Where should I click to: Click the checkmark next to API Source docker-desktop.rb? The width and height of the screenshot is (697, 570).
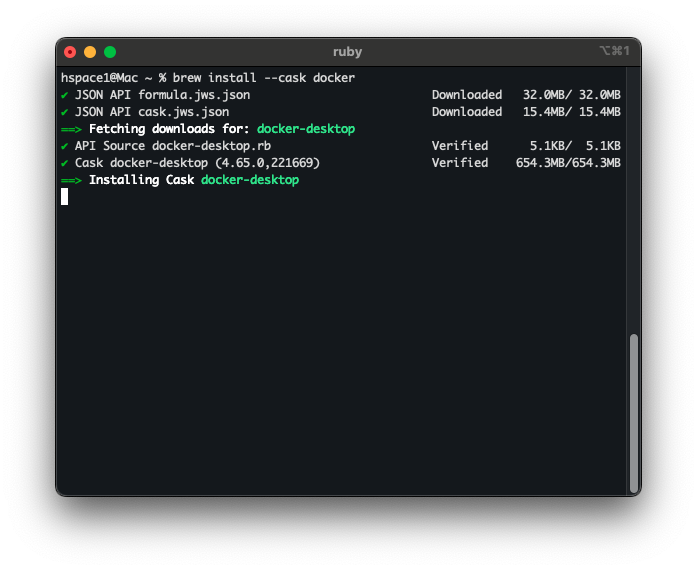(x=64, y=146)
